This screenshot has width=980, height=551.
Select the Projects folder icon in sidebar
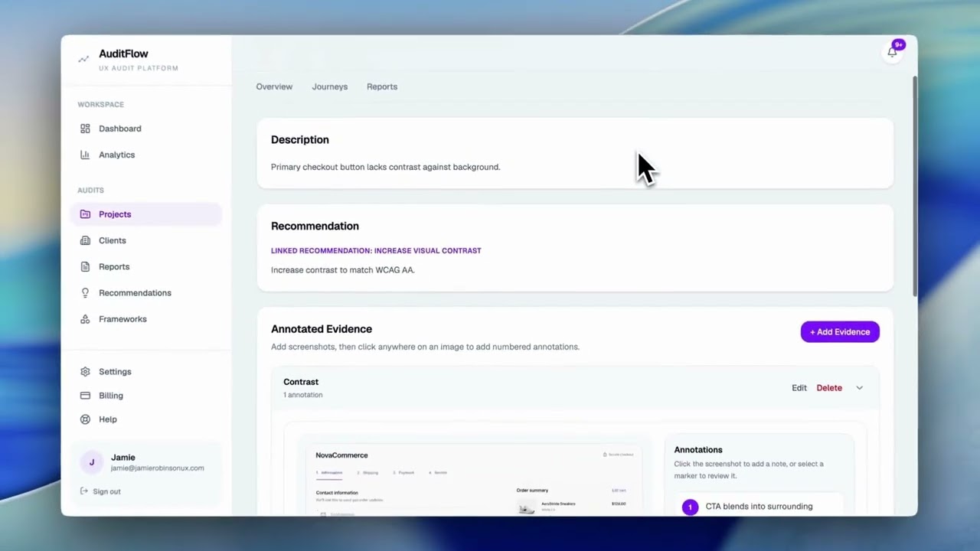(x=85, y=214)
